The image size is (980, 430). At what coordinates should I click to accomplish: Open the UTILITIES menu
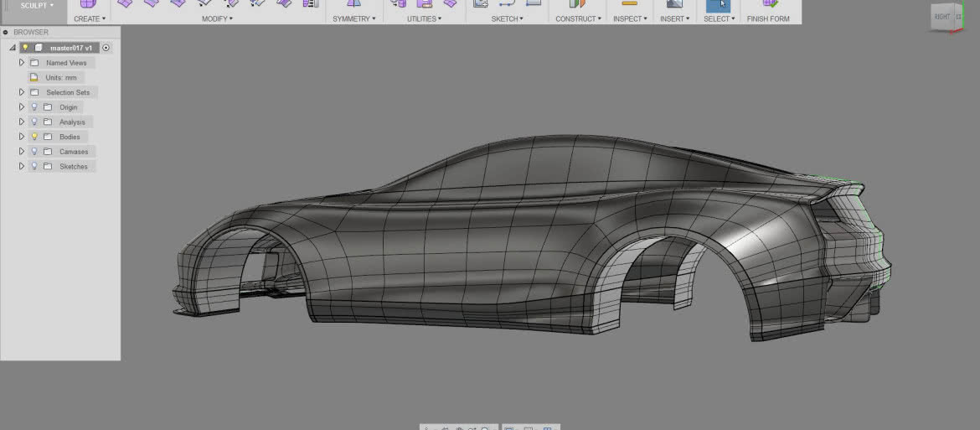tap(425, 18)
